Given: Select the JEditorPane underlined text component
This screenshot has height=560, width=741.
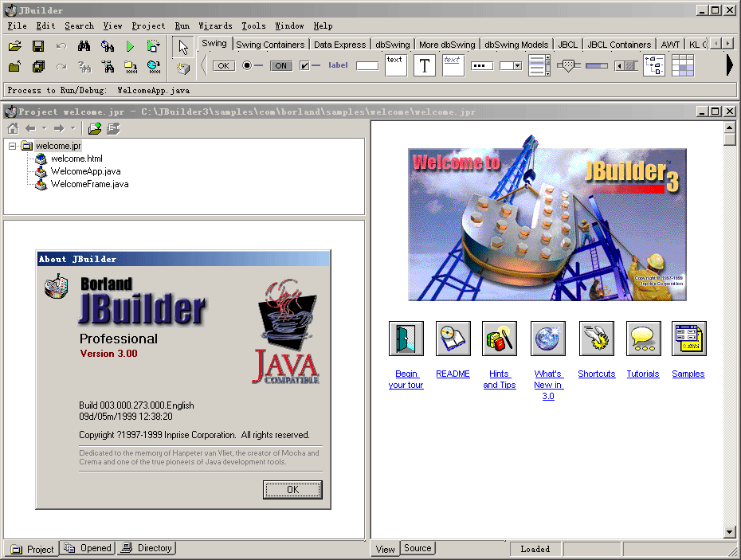Looking at the screenshot, I should (x=453, y=65).
